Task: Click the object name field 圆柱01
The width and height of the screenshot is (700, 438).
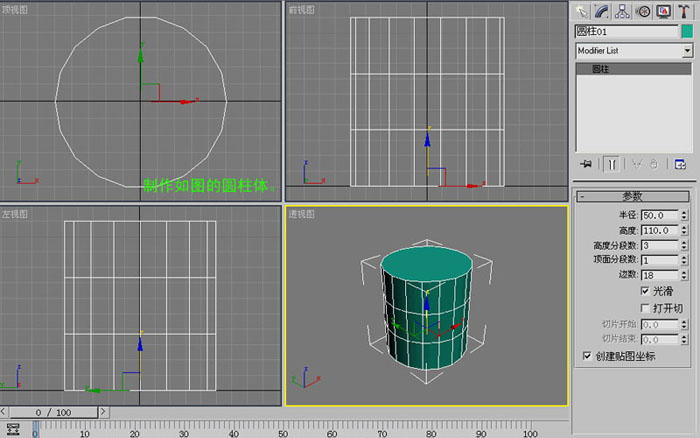Action: tap(626, 31)
